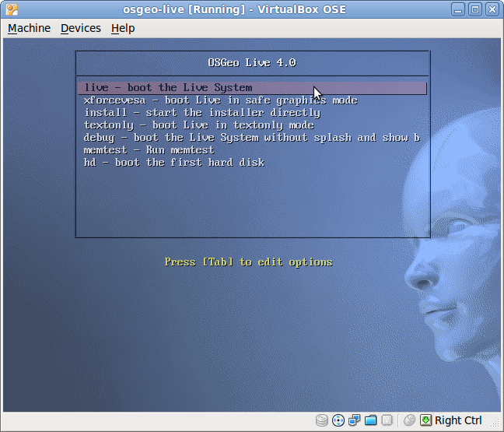Click the green keyboard capture arrow icon
The width and height of the screenshot is (504, 432).
click(425, 420)
